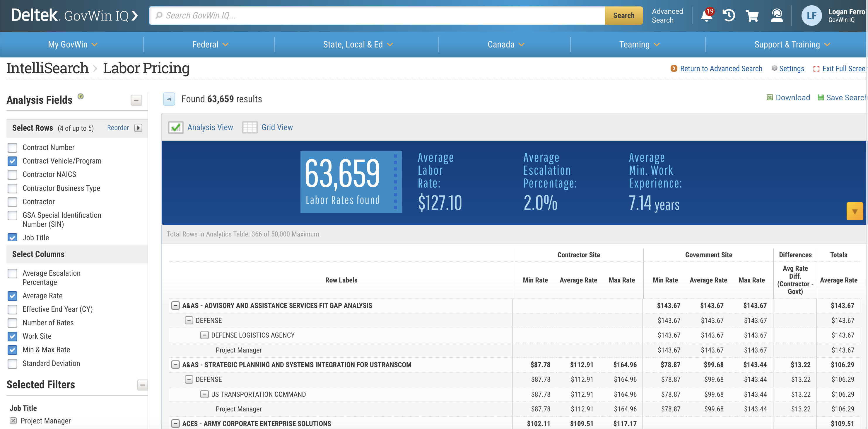Open the support agent headset icon
Screen dimensions: 868x429
777,15
